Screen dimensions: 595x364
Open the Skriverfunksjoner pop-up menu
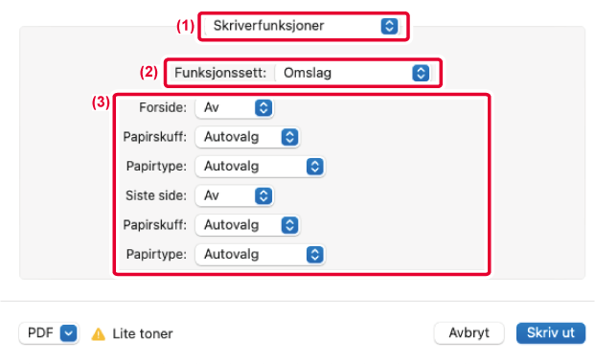(303, 26)
